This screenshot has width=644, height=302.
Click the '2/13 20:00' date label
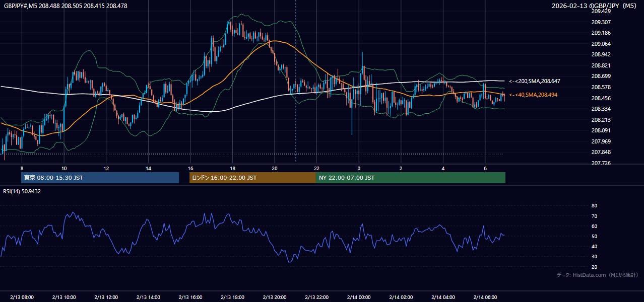(275, 297)
